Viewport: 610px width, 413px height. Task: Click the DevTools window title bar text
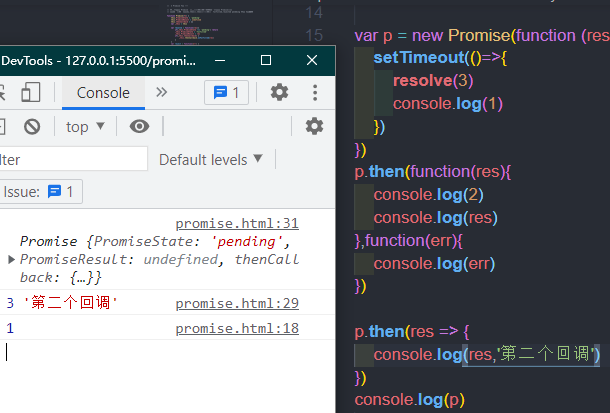pyautogui.click(x=98, y=61)
